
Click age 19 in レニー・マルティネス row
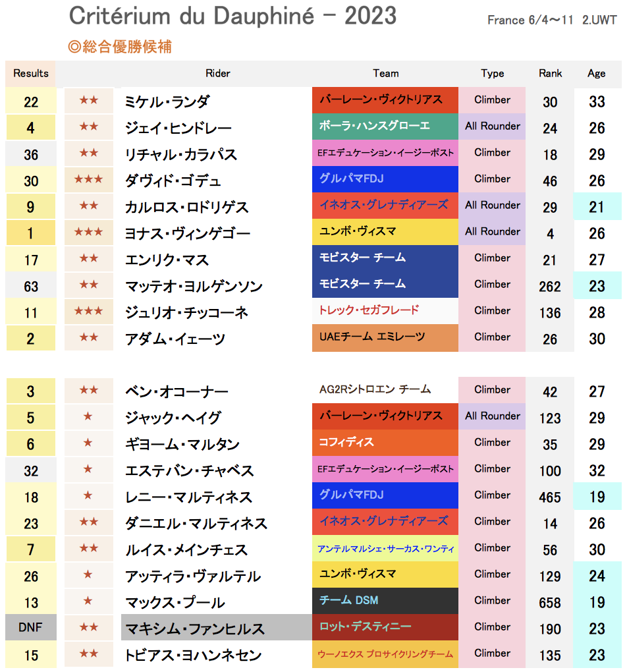(x=597, y=497)
